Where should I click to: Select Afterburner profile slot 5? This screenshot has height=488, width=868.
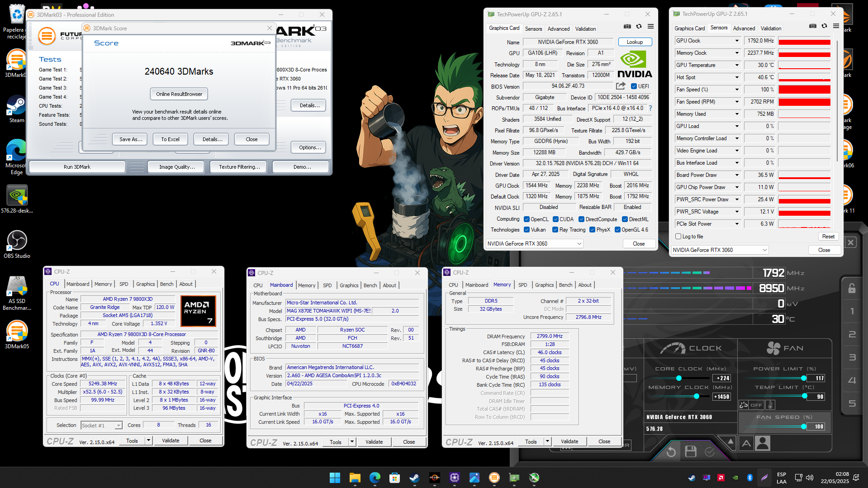(x=852, y=403)
